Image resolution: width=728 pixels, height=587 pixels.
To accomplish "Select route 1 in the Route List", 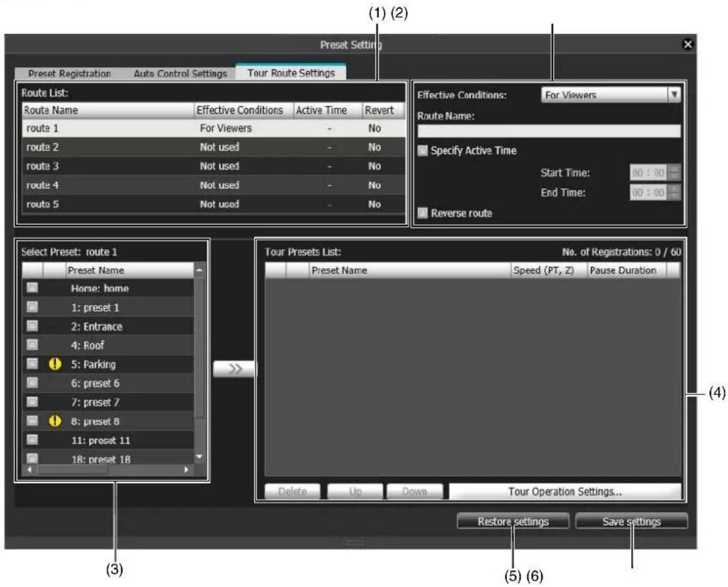I will click(x=214, y=128).
